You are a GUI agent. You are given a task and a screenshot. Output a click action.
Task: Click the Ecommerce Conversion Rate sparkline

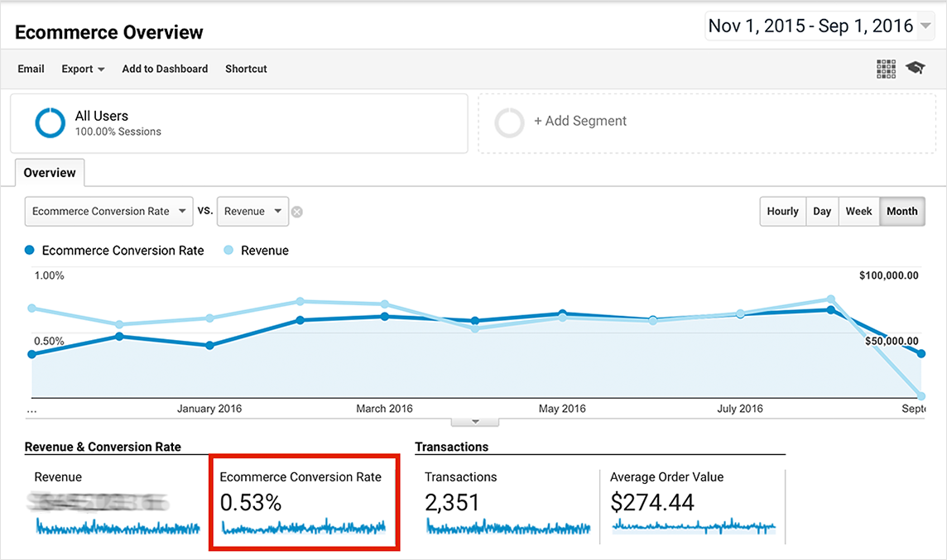(x=304, y=527)
